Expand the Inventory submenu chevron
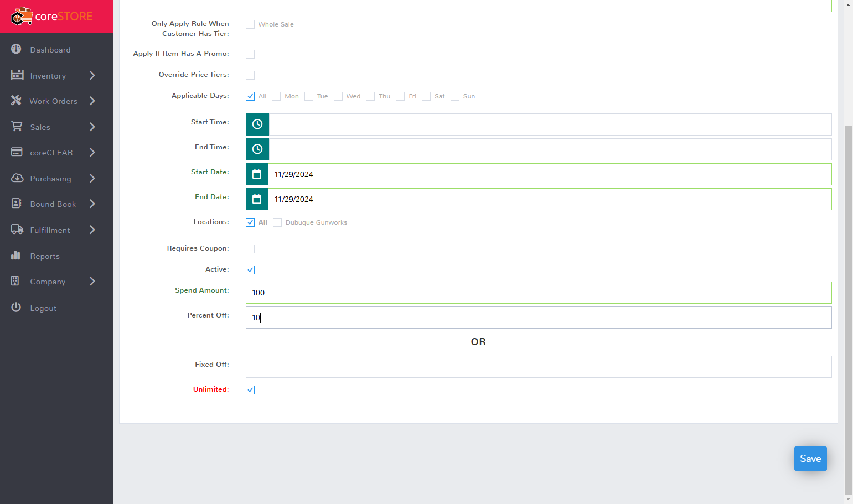 pos(92,75)
